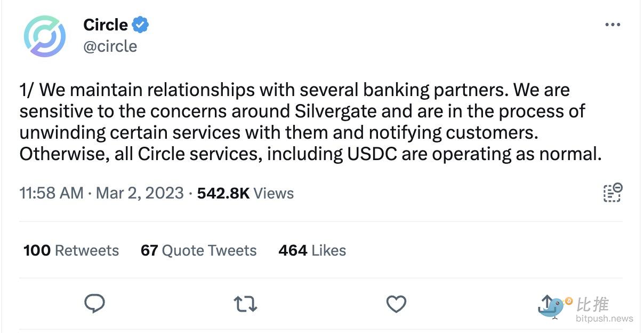The height and width of the screenshot is (333, 644).
Task: Click the tweet body text about Silvergate
Action: tap(310, 122)
